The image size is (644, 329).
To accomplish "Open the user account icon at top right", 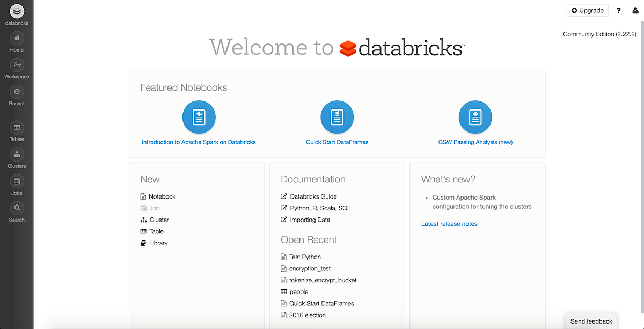I will pyautogui.click(x=635, y=10).
